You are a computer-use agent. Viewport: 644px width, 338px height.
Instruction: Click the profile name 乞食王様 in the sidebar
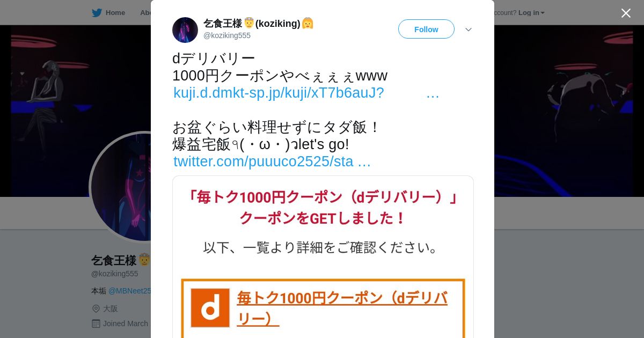(x=114, y=260)
